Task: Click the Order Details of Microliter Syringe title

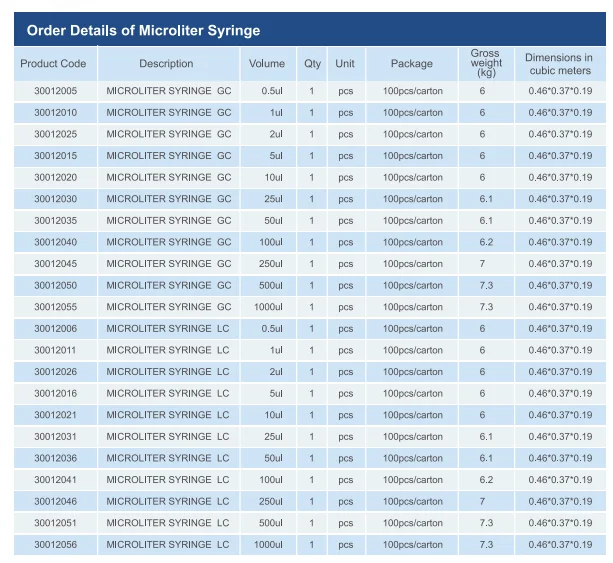Action: pyautogui.click(x=143, y=30)
